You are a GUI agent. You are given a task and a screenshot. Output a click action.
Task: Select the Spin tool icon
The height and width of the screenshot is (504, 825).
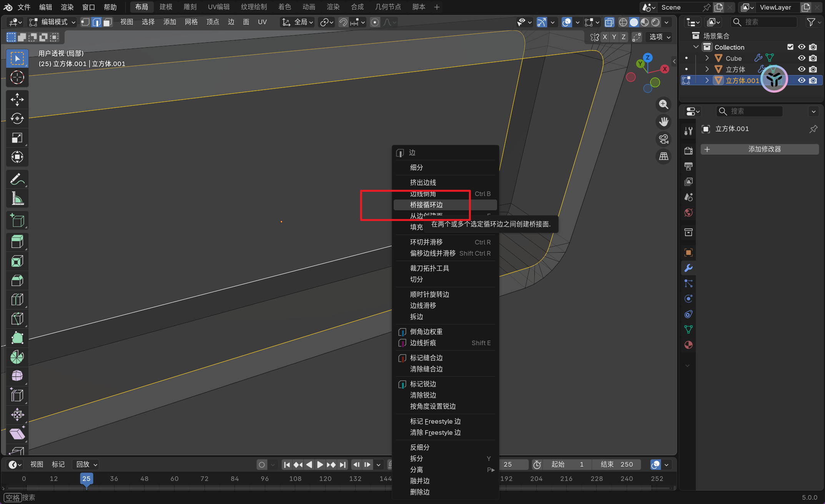pyautogui.click(x=17, y=357)
